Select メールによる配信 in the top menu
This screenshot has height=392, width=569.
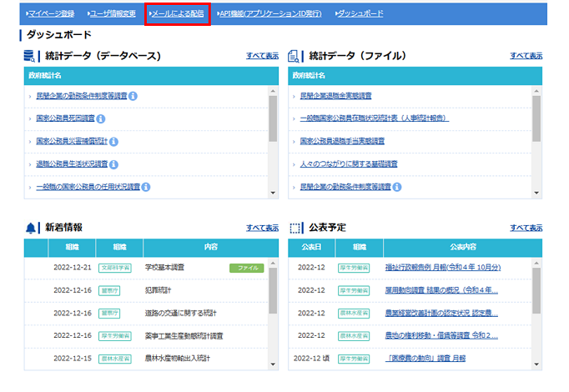[x=177, y=14]
